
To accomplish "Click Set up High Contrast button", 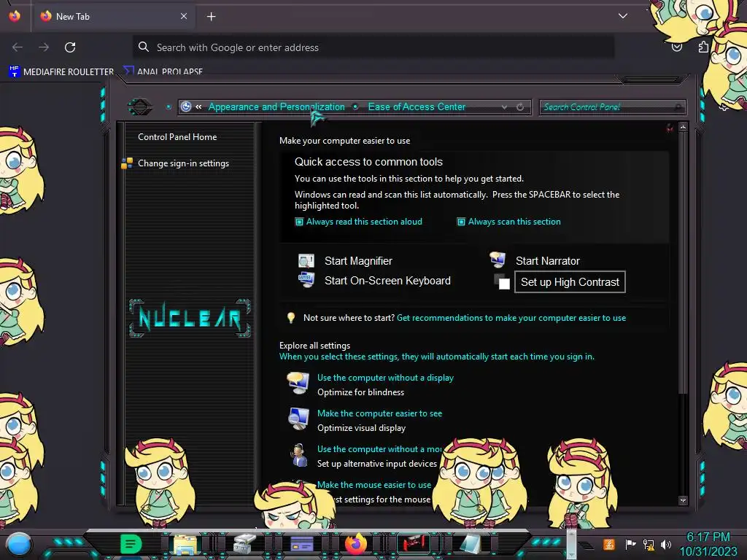I will pyautogui.click(x=570, y=282).
